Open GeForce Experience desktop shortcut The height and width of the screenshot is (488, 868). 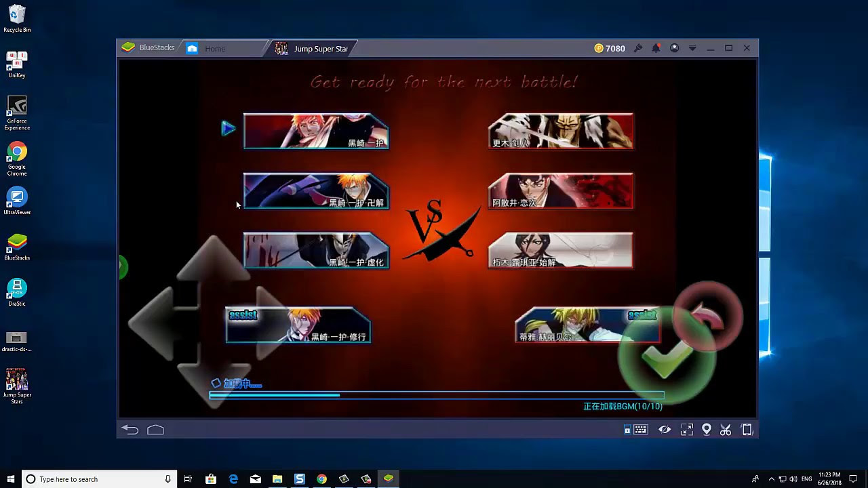pyautogui.click(x=17, y=113)
